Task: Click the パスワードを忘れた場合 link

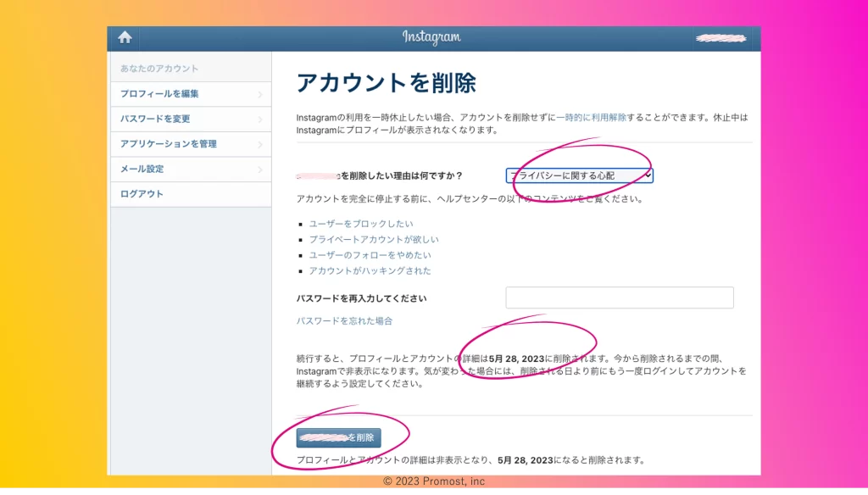Action: coord(344,321)
